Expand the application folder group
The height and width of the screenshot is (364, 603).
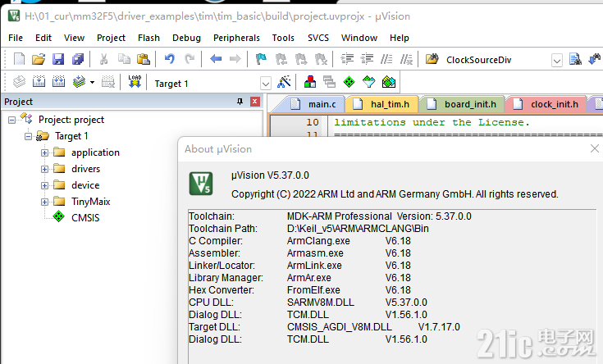[x=44, y=153]
